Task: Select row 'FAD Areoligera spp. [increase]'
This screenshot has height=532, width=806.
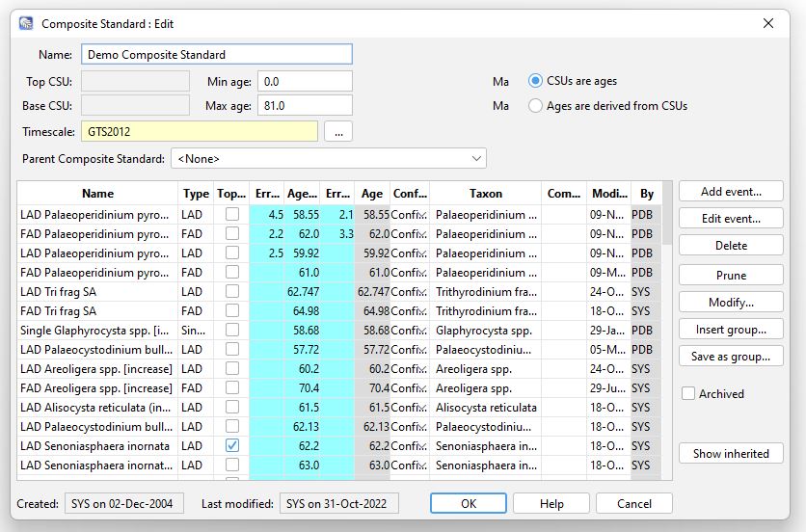Action: 339,388
